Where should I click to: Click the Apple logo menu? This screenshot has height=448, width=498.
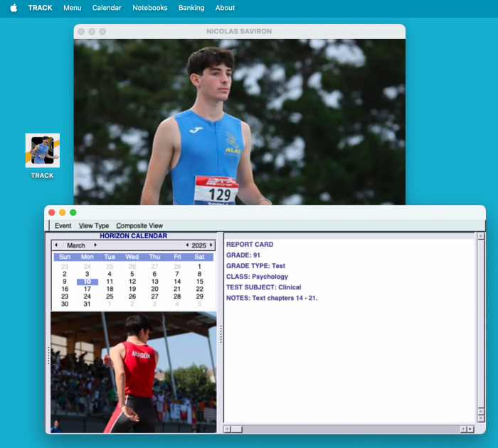click(x=14, y=8)
